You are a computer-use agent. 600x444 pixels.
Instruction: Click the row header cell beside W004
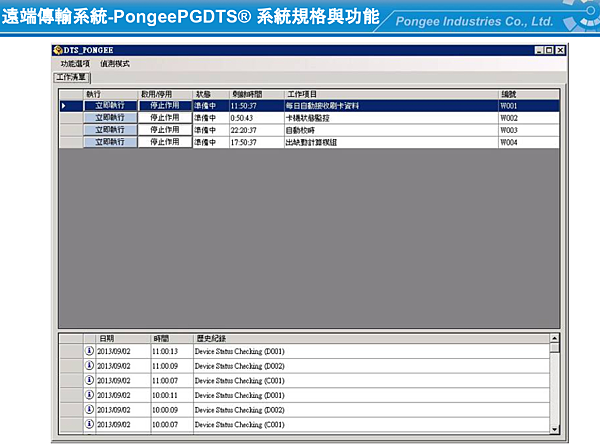[x=71, y=142]
